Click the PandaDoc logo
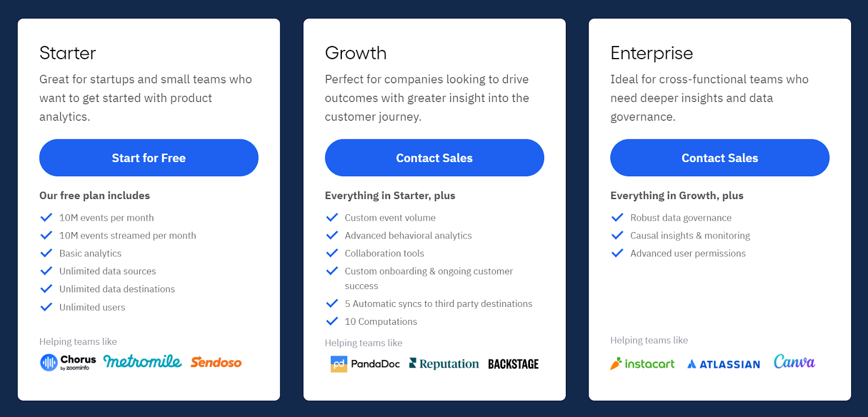 [365, 364]
